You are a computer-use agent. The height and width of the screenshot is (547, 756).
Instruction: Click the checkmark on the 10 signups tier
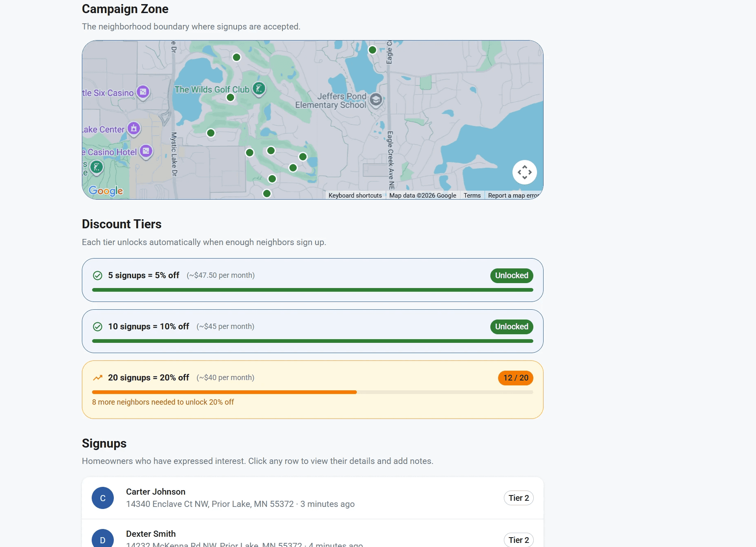point(97,326)
